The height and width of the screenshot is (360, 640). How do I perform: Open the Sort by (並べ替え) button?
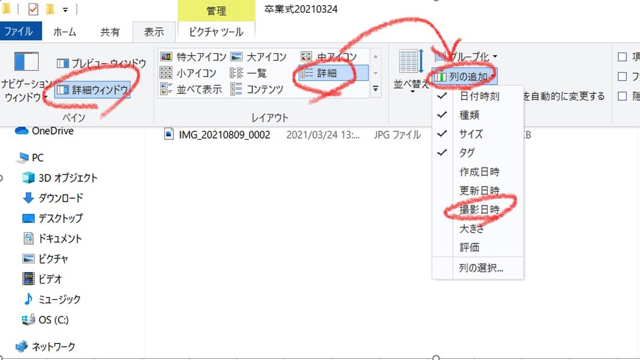[411, 71]
